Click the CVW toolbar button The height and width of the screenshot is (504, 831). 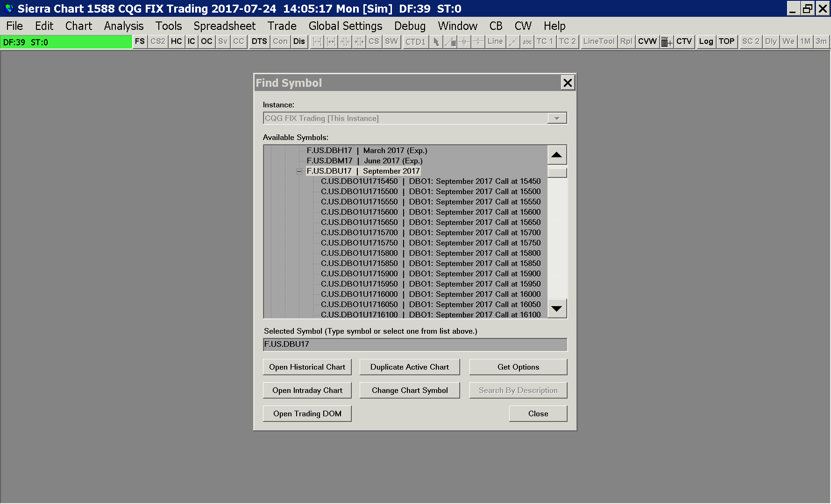point(647,42)
